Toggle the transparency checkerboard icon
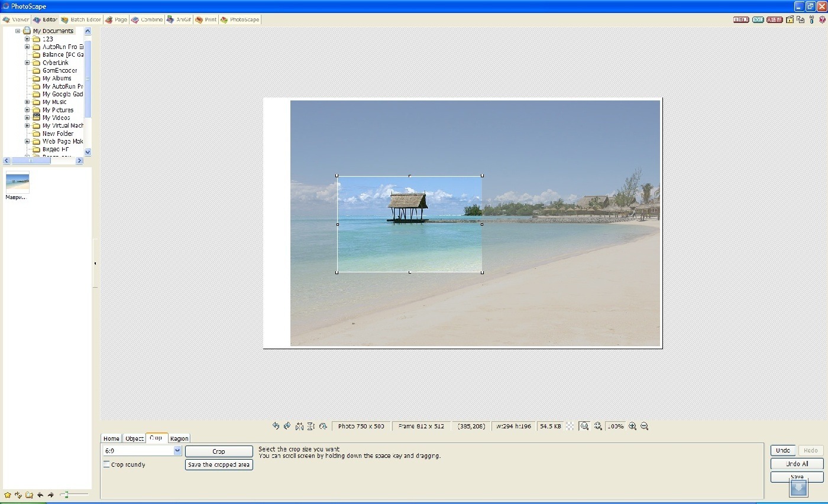Viewport: 828px width, 504px height. coord(570,426)
